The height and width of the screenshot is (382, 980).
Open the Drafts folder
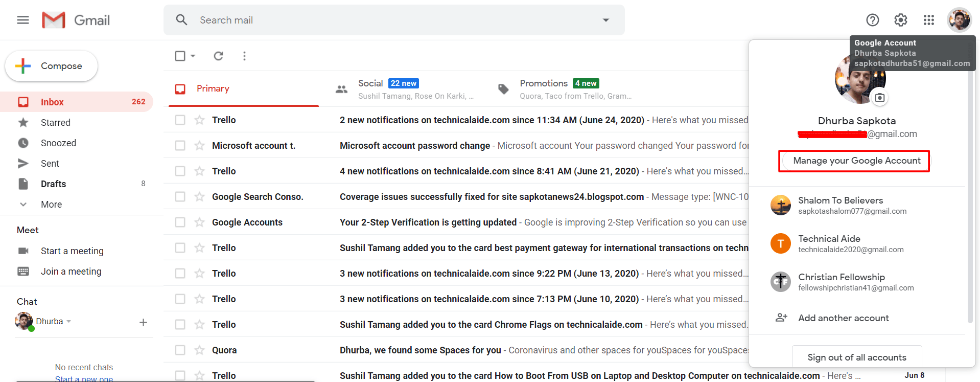coord(77,184)
